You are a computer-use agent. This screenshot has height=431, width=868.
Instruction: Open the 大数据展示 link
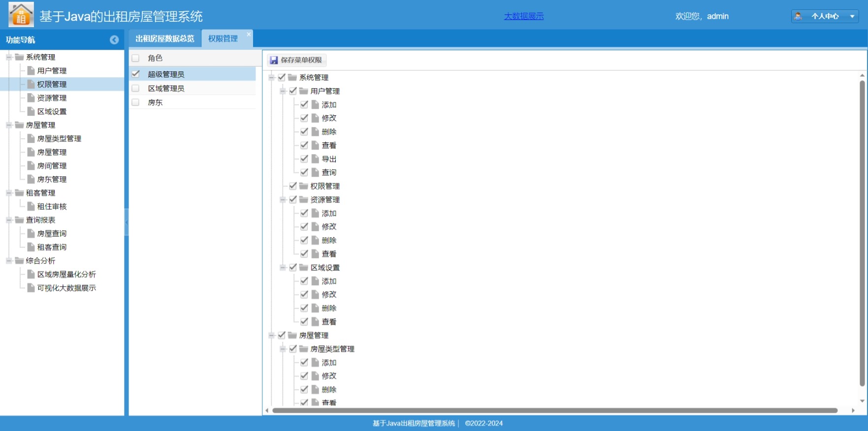click(x=524, y=16)
